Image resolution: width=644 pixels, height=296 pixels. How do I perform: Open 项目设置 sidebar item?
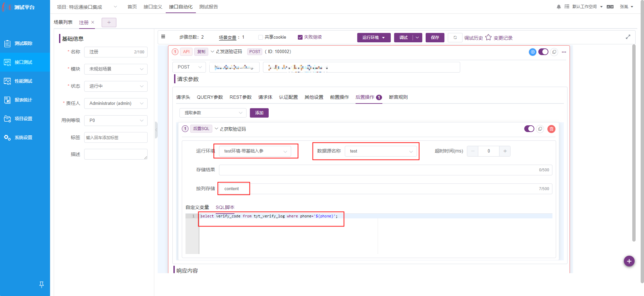pos(25,119)
